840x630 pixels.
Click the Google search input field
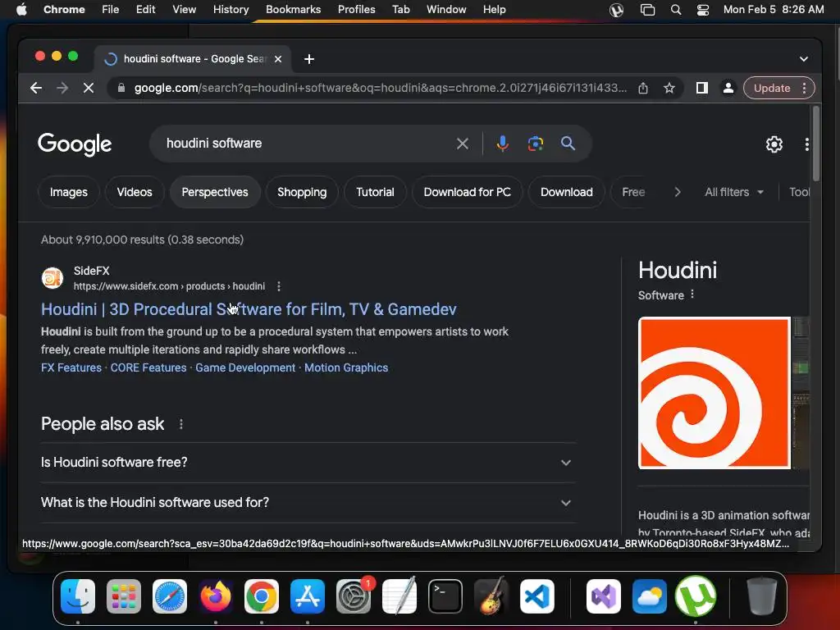(305, 144)
